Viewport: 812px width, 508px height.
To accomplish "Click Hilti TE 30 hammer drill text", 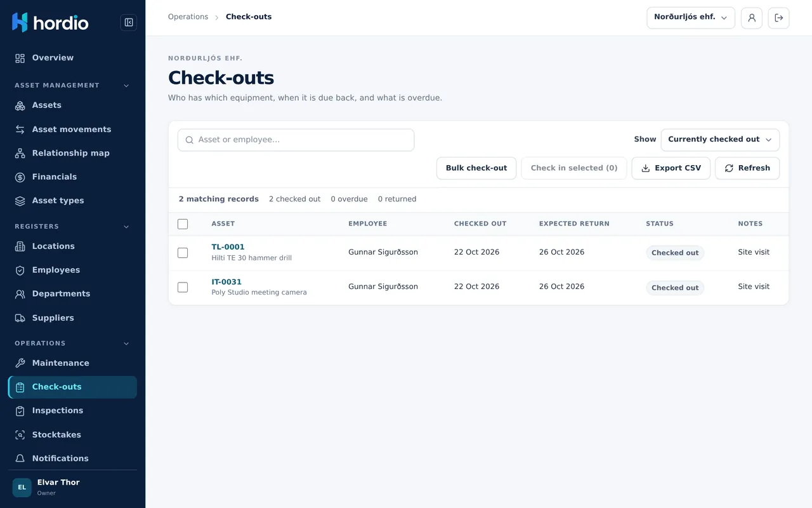I will pyautogui.click(x=251, y=258).
